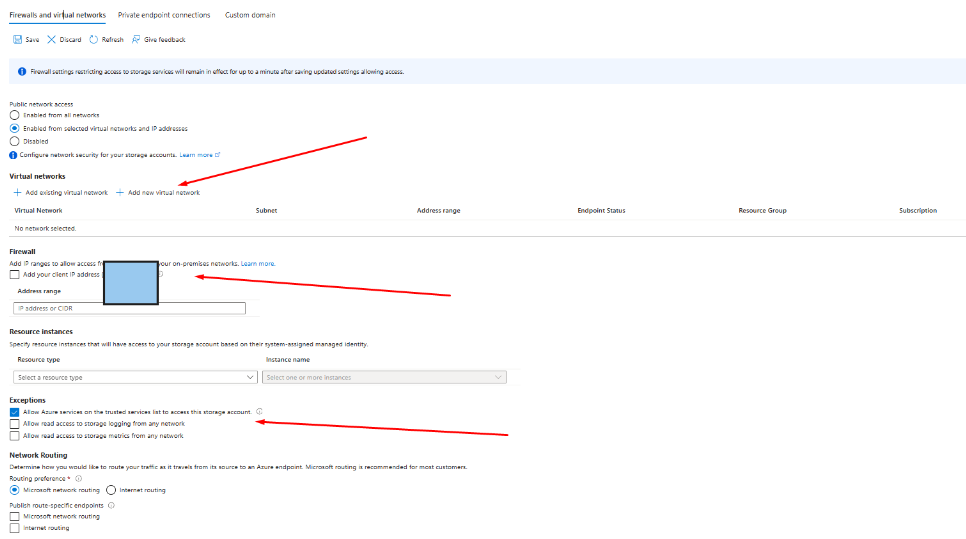Viewport: 966px width, 539px height.
Task: Click the Give feedback icon
Action: pyautogui.click(x=136, y=39)
